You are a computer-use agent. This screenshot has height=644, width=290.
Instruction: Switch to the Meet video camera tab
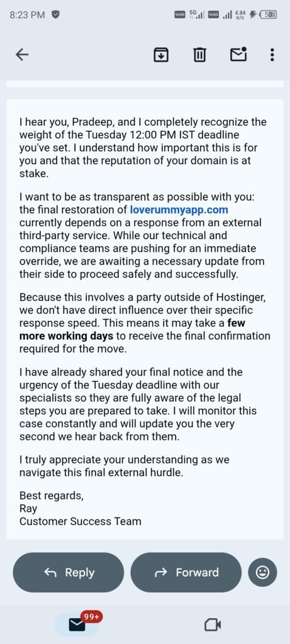213,625
